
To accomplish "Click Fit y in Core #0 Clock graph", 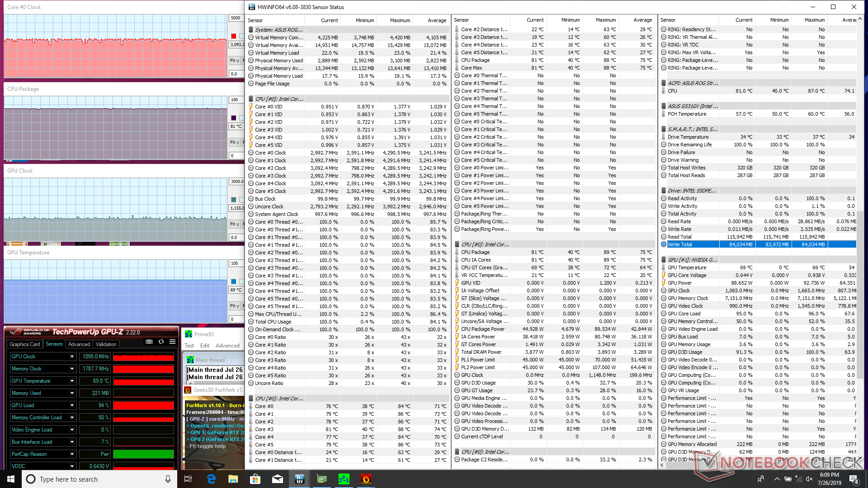I will point(235,61).
